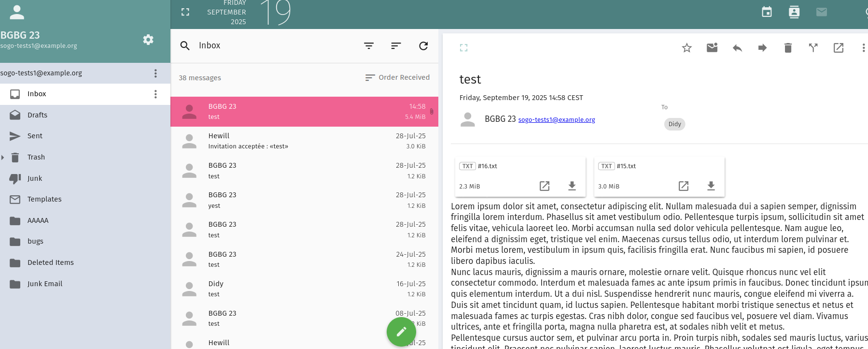Compose a new message with pencil button
The width and height of the screenshot is (868, 349).
pyautogui.click(x=401, y=332)
